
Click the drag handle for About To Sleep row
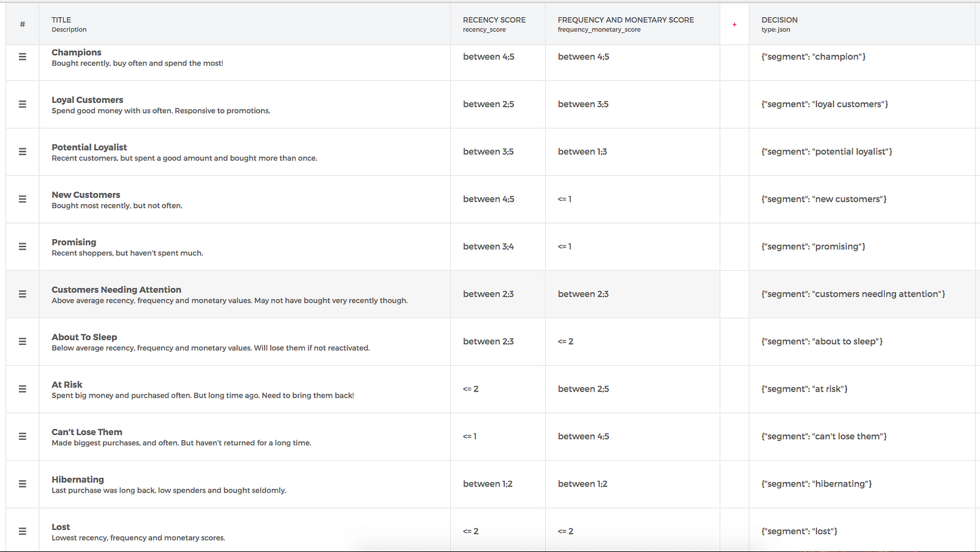[x=23, y=342]
